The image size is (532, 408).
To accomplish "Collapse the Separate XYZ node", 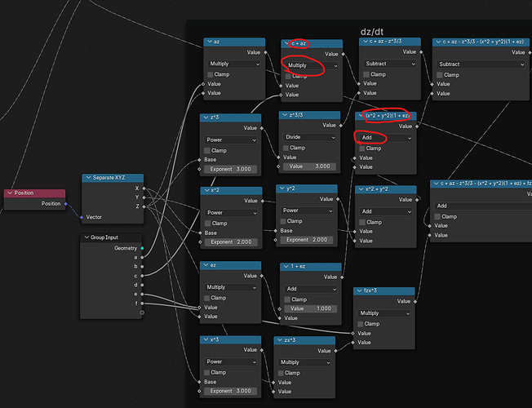I will click(x=88, y=178).
